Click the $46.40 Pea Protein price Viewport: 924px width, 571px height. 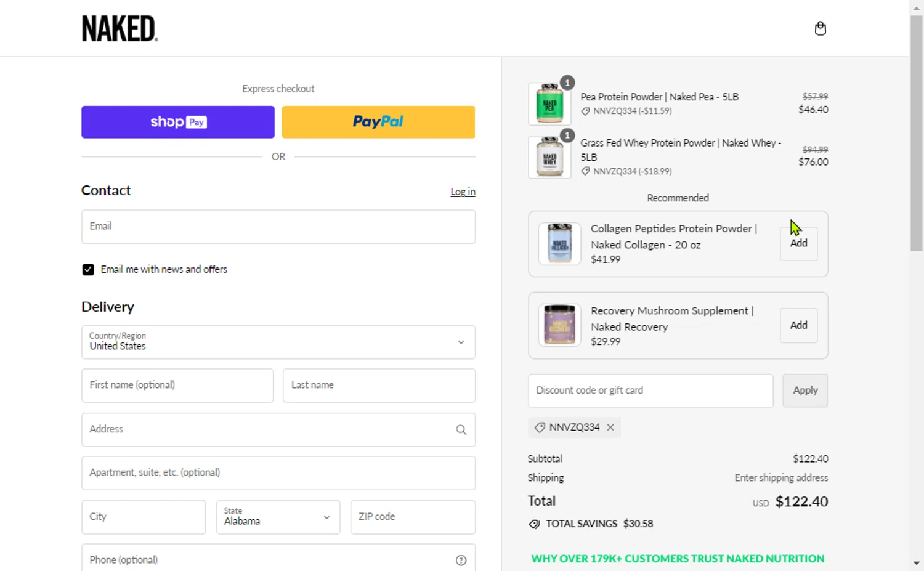click(x=813, y=110)
